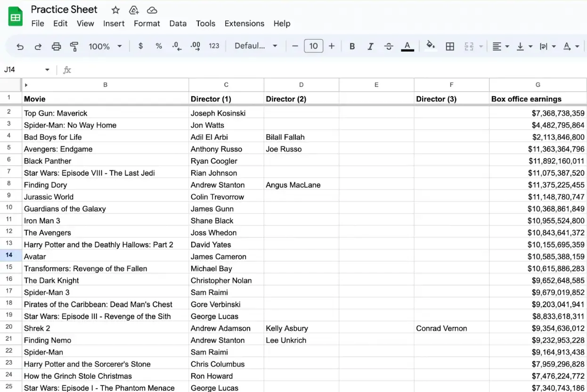This screenshot has height=392, width=587.
Task: Expand the merge cells dropdown arrow
Action: (x=481, y=46)
